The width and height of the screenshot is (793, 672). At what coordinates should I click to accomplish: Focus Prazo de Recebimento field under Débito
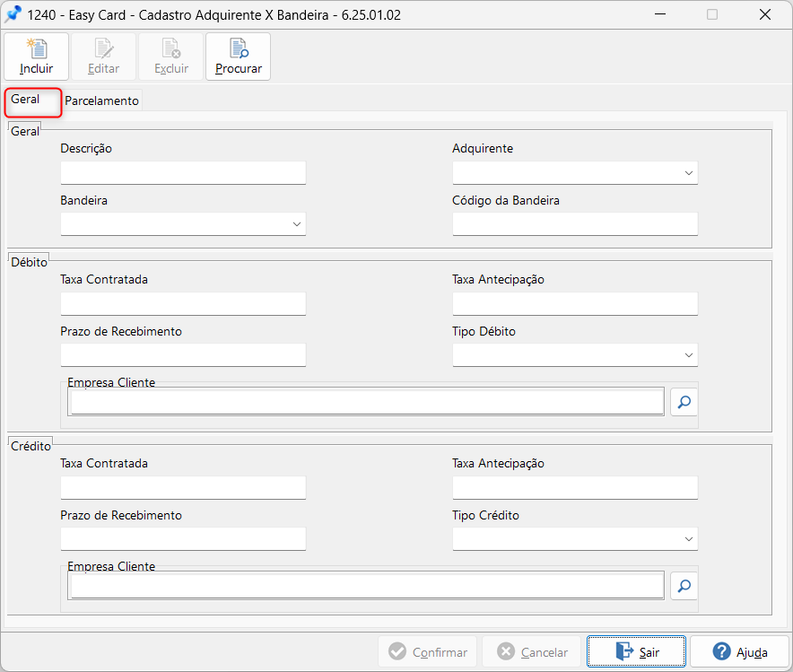tap(183, 355)
